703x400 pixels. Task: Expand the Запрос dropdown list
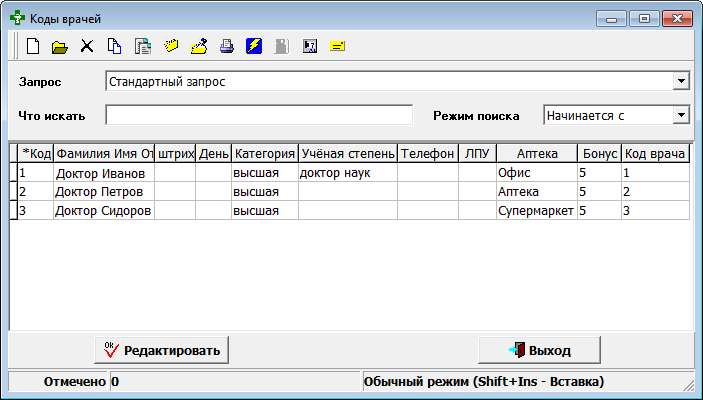(681, 81)
